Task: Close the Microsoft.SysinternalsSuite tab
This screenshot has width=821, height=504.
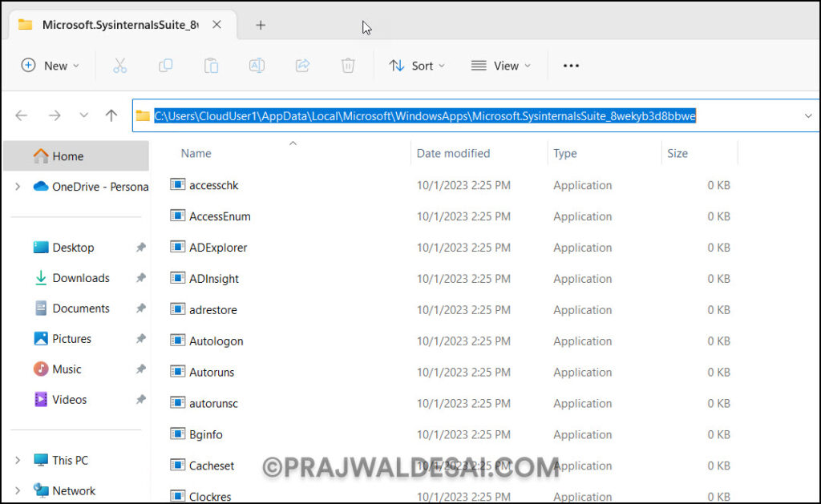Action: pos(216,25)
